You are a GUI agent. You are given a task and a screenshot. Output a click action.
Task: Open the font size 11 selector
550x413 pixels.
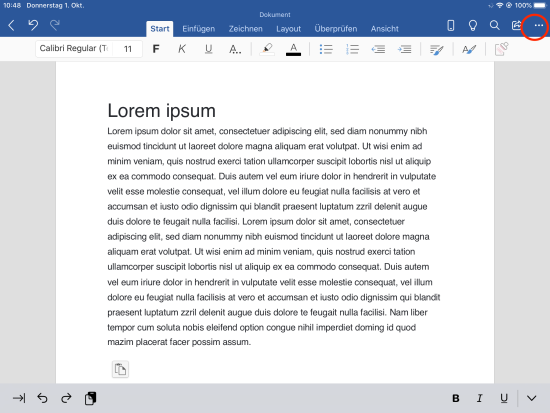coord(128,49)
